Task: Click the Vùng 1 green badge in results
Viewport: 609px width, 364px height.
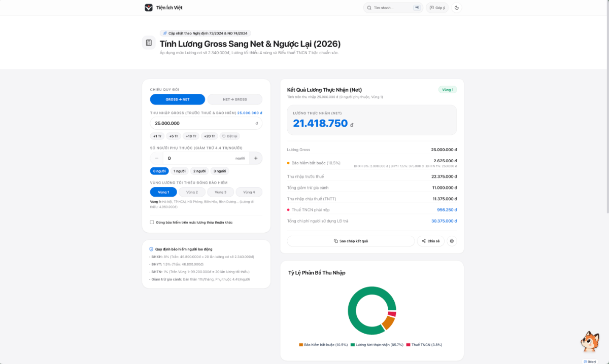Action: click(x=448, y=90)
